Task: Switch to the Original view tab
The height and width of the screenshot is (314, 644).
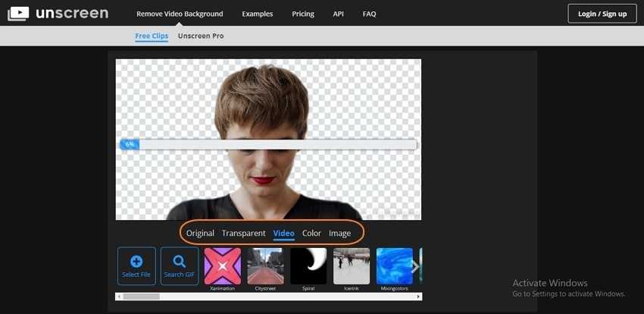Action: pos(200,234)
